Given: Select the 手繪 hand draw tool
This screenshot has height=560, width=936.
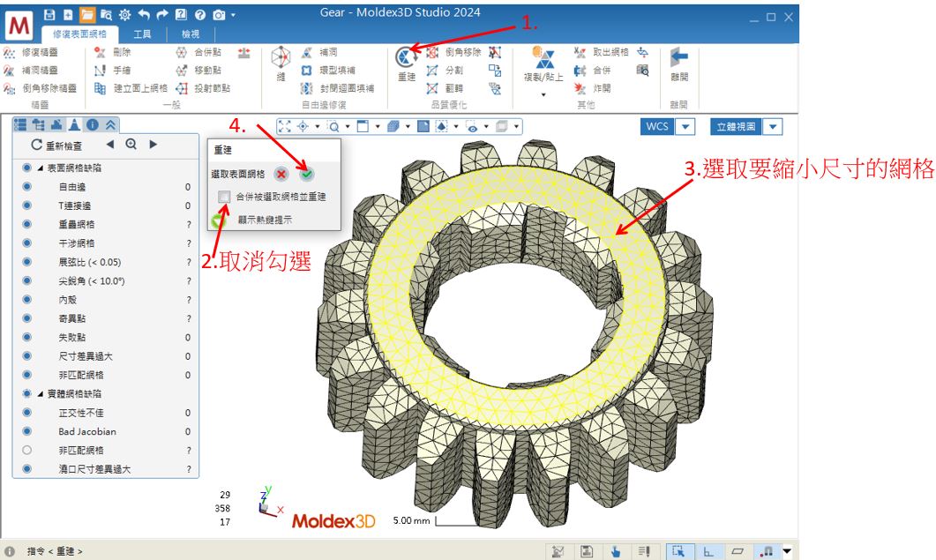Looking at the screenshot, I should [x=113, y=71].
